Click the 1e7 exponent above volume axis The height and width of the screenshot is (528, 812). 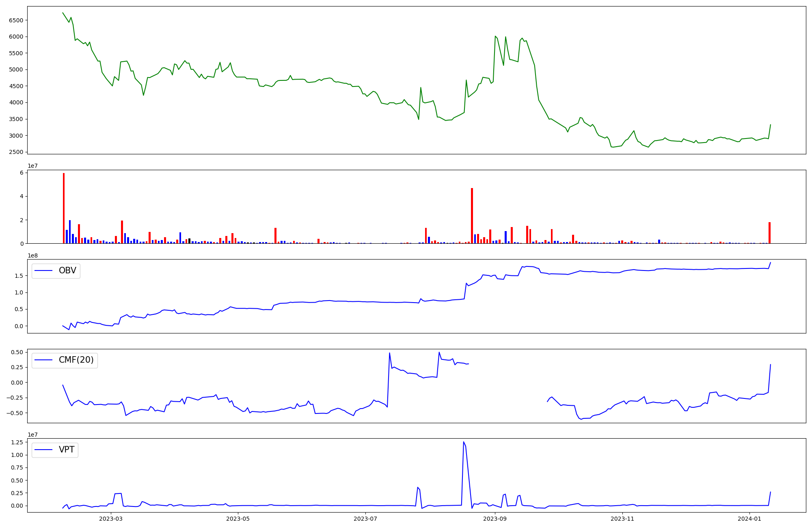click(x=32, y=166)
